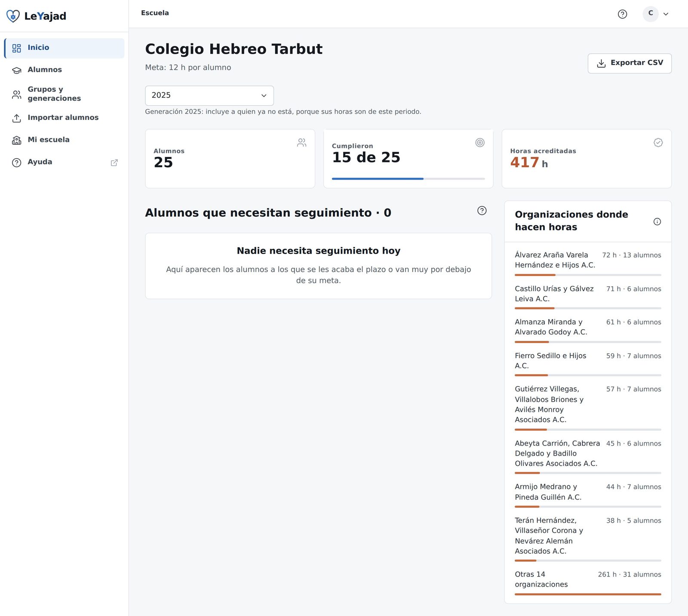Click the Ayuda question mark icon in sidebar
Viewport: 688px width, 616px height.
pos(17,162)
